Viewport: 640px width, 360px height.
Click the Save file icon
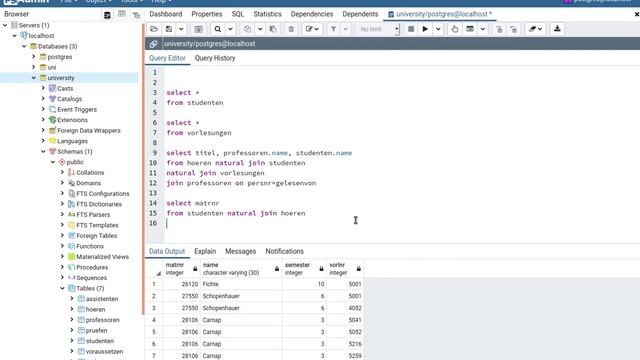point(169,29)
